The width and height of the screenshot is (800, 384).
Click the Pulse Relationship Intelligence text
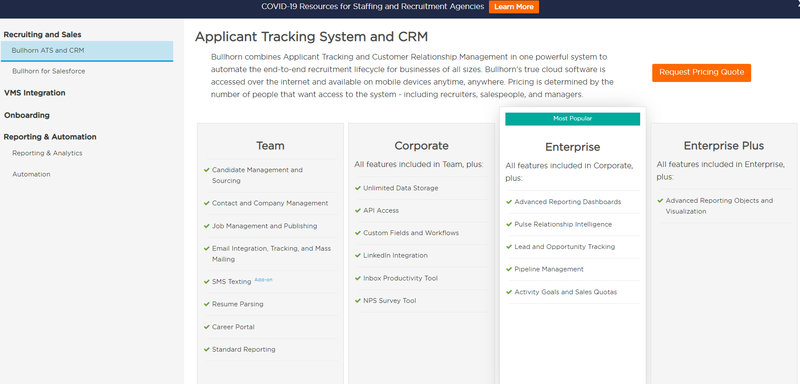tap(563, 224)
